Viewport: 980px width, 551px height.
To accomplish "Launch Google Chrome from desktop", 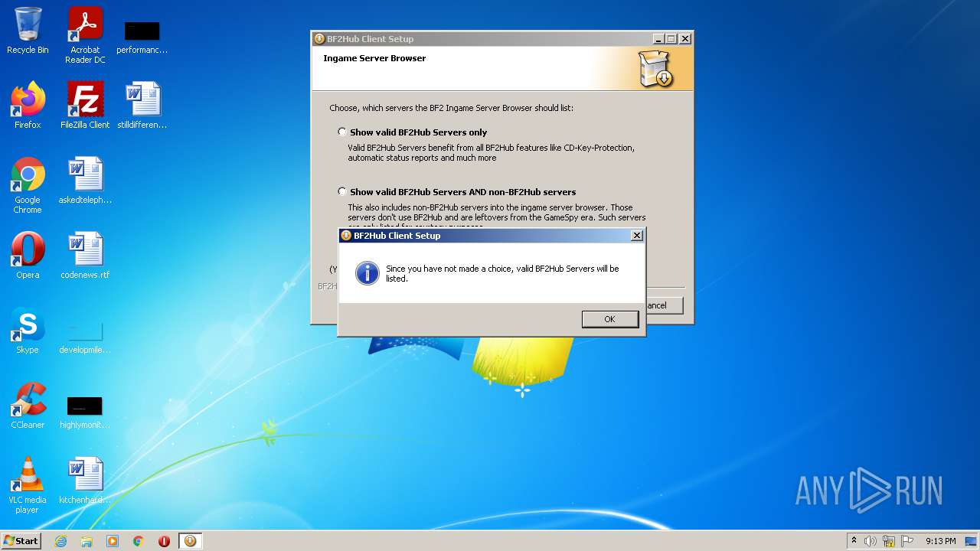I will point(28,185).
